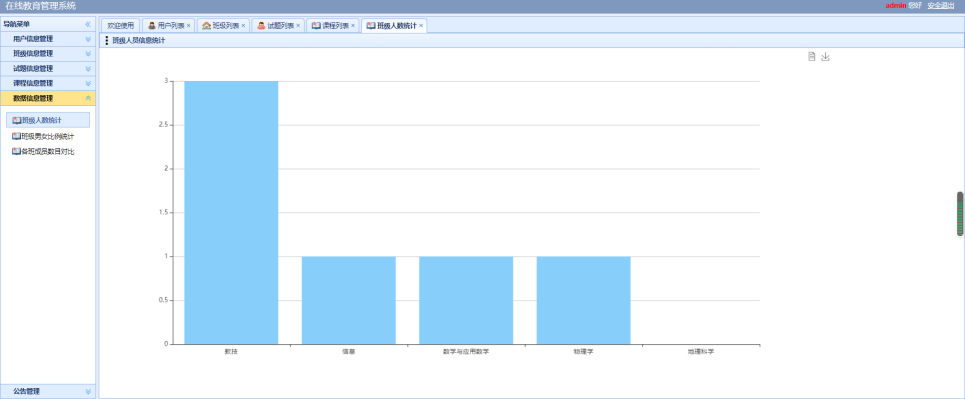Collapse the 导航菜单 panel with the double-arrow
The height and width of the screenshot is (399, 965).
pos(88,24)
